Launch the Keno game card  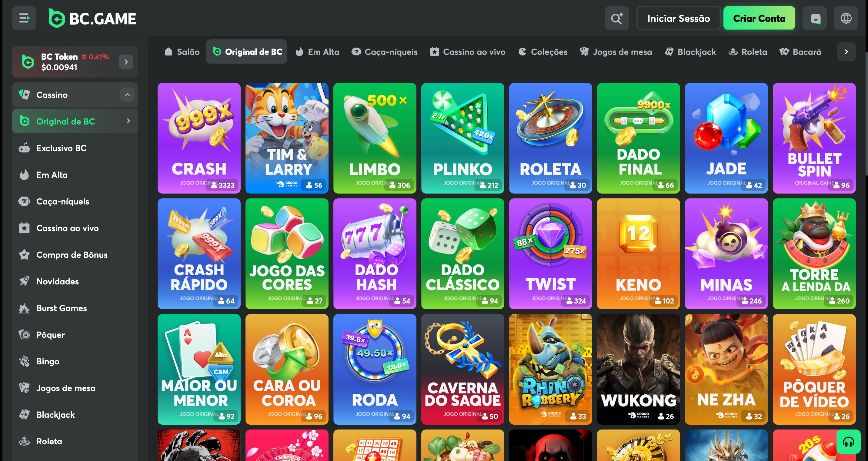[639, 254]
